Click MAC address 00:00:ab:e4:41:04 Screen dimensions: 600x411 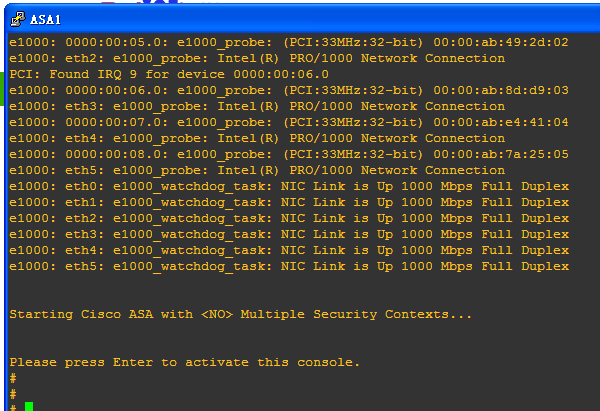(501, 122)
